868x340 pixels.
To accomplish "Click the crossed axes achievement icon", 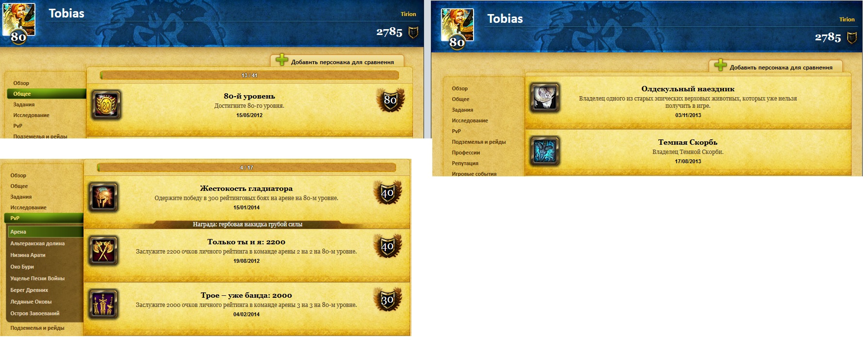I will coord(103,250).
